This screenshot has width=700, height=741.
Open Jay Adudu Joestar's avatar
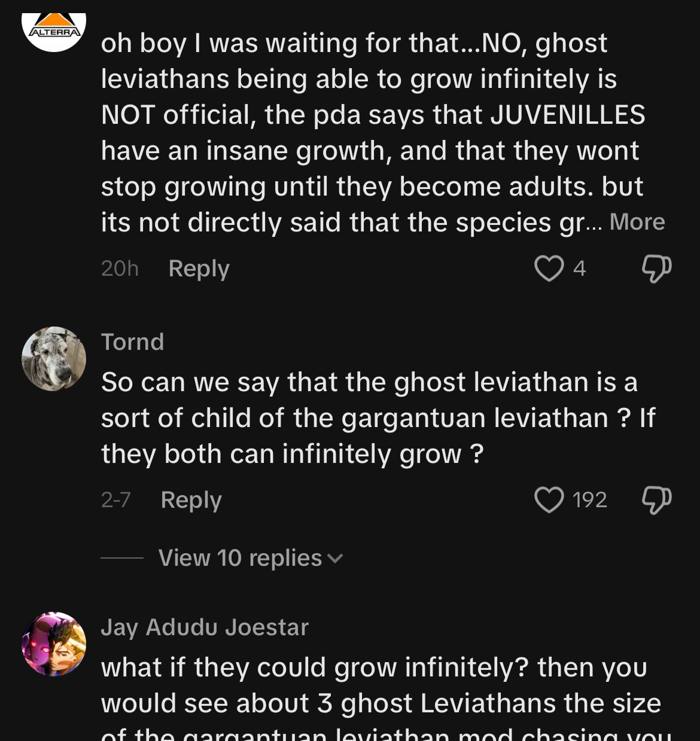tap(54, 644)
